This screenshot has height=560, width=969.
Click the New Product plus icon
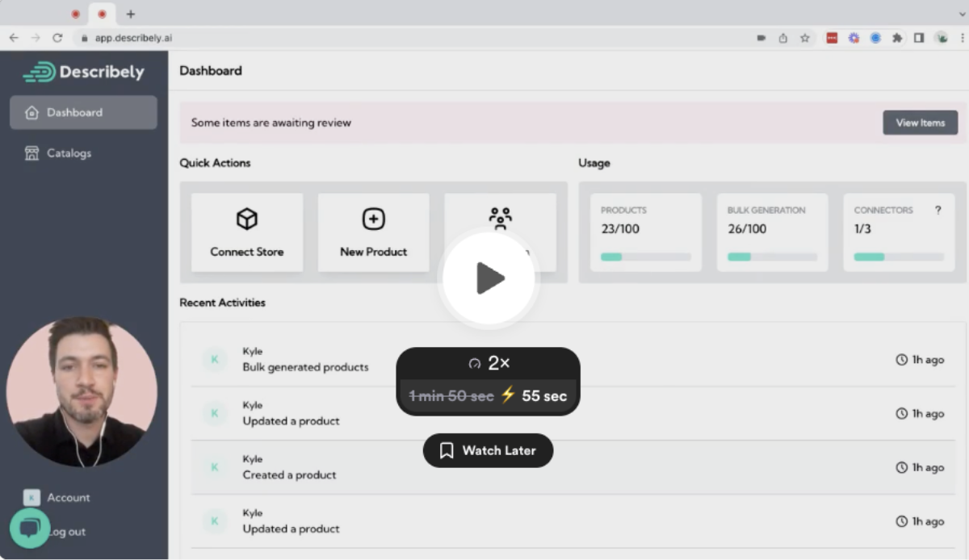(x=373, y=219)
